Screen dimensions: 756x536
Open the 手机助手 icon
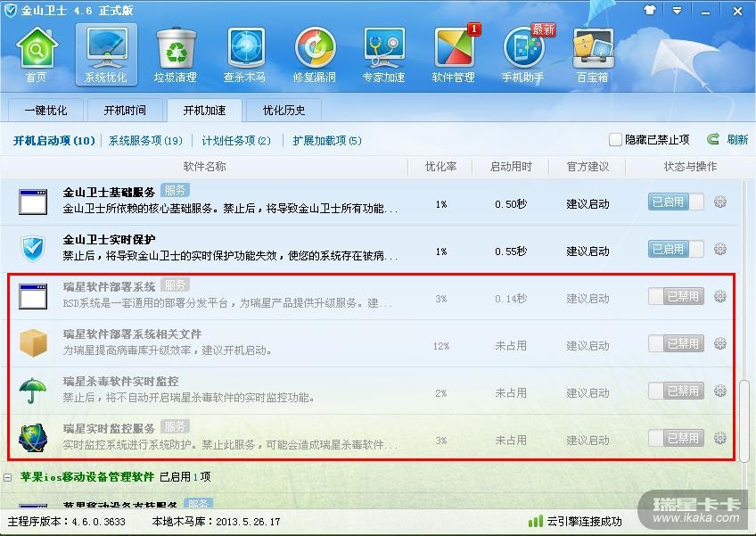523,54
